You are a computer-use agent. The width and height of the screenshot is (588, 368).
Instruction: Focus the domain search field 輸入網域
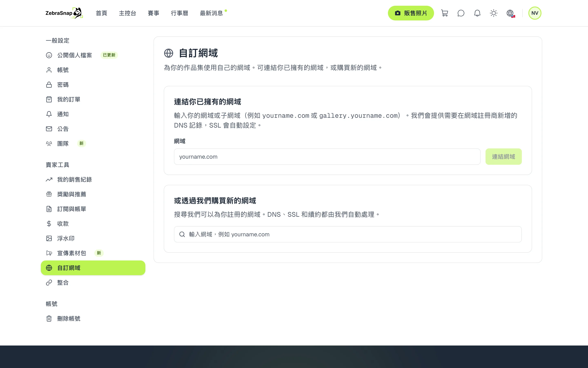348,234
